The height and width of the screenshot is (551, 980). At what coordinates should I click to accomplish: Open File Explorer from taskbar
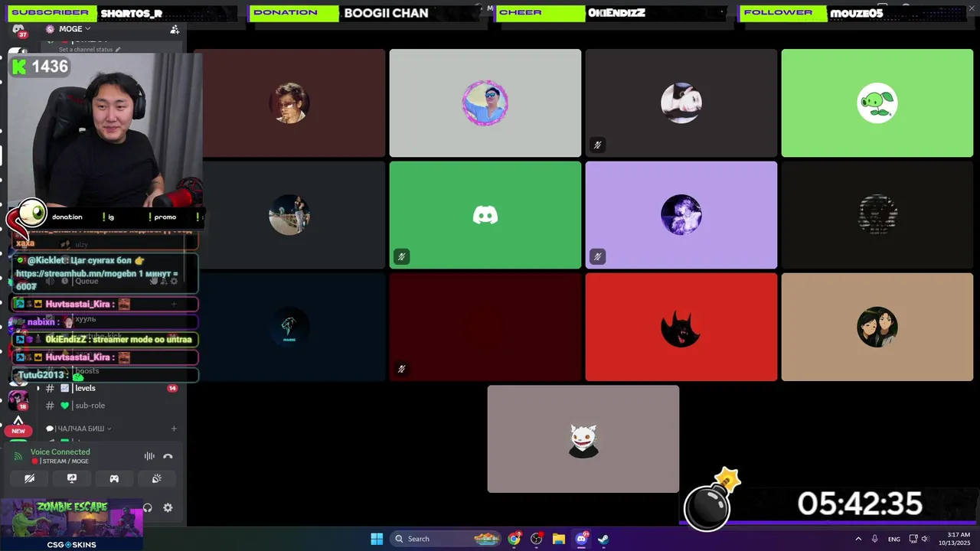click(x=559, y=539)
